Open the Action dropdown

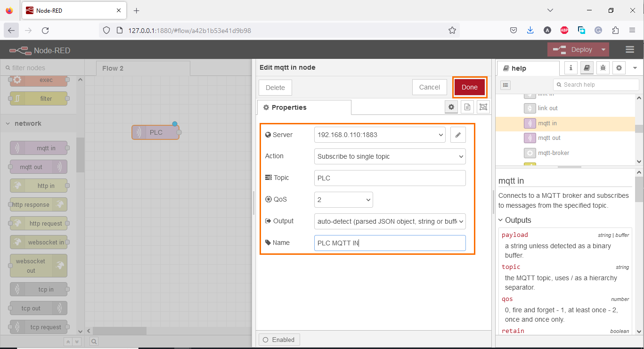pyautogui.click(x=390, y=156)
